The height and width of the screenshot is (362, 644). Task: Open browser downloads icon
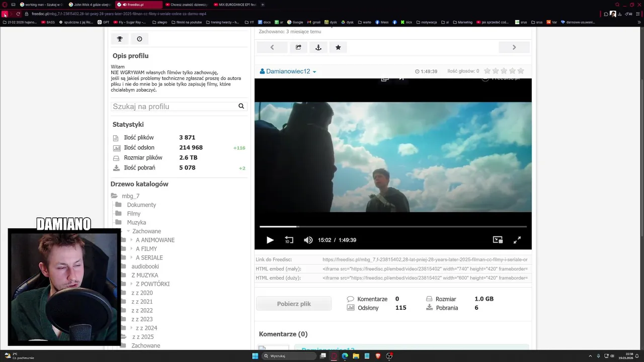[x=620, y=14]
